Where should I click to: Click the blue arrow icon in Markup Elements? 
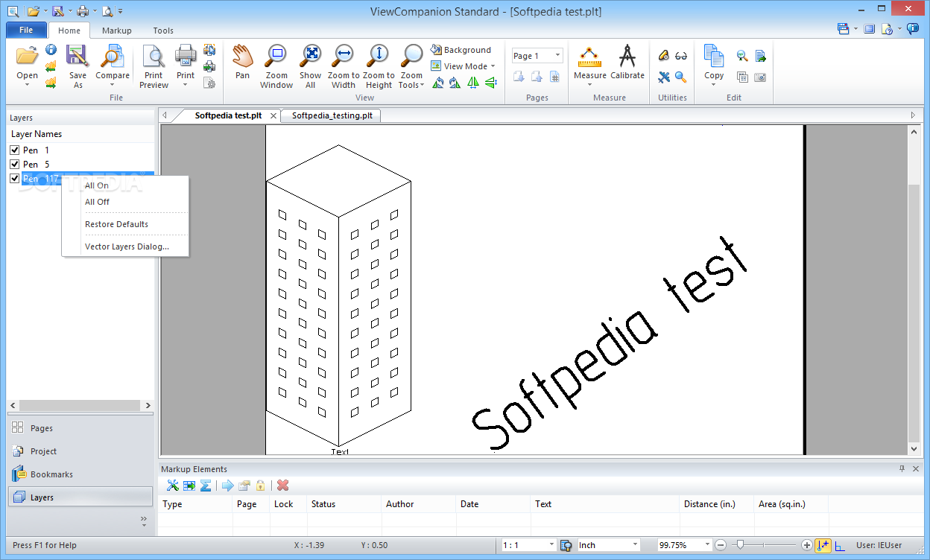click(x=228, y=486)
